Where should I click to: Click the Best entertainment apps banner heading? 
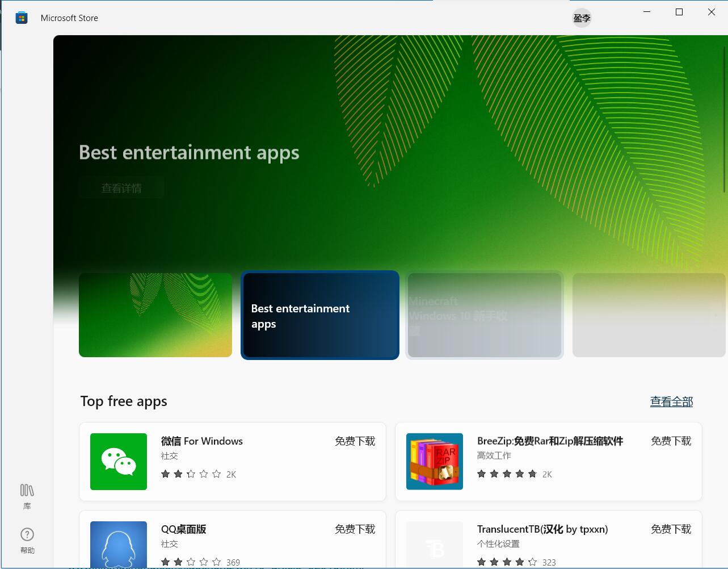(189, 153)
